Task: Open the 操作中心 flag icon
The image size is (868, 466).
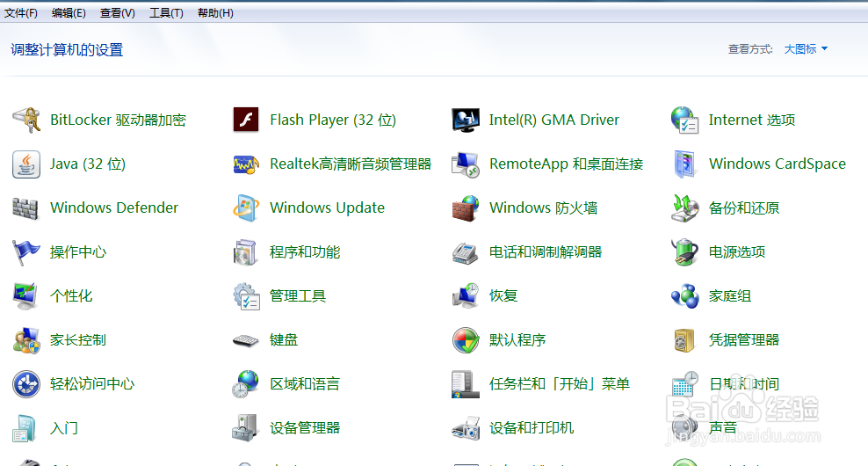Action: [26, 252]
